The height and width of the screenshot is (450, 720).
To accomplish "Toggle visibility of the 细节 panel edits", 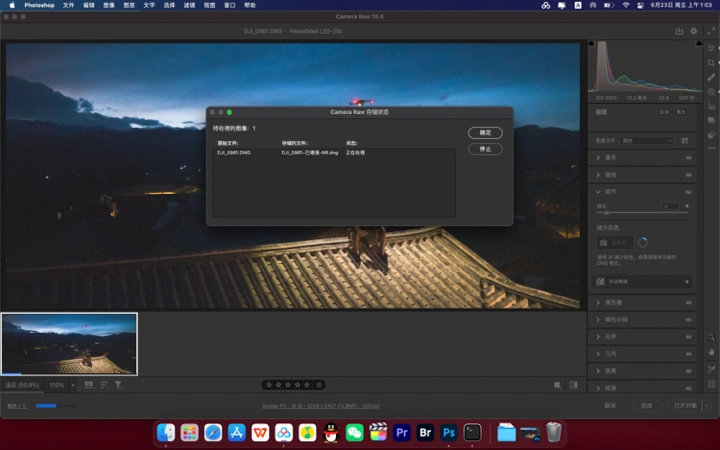I will point(688,192).
